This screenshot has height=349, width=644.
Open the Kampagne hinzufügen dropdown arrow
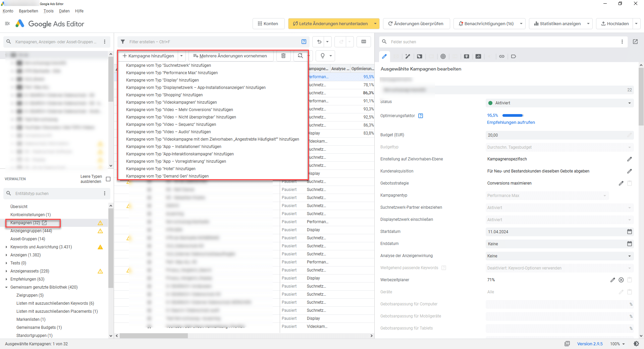click(x=181, y=56)
